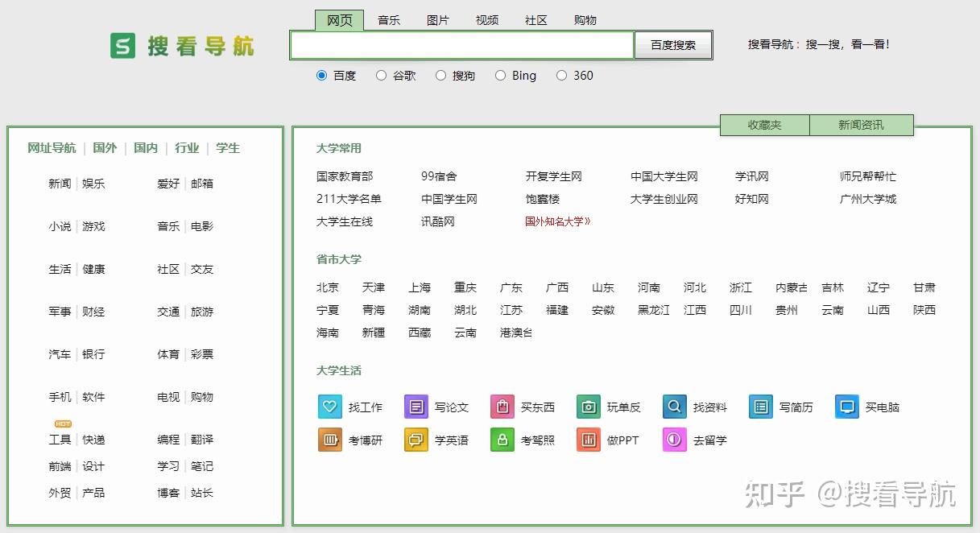The width and height of the screenshot is (980, 533).
Task: Open 北京 province universities link
Action: point(328,287)
